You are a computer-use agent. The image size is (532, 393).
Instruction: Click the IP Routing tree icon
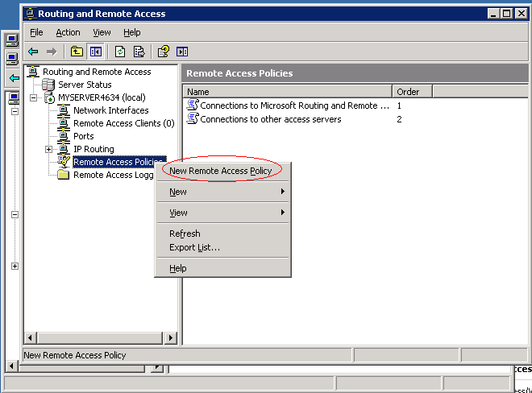(64, 149)
